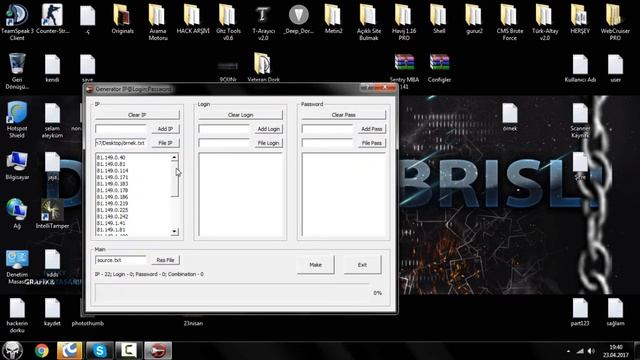
Task: Select the Denetim Masası control panel icon
Action: (x=17, y=266)
